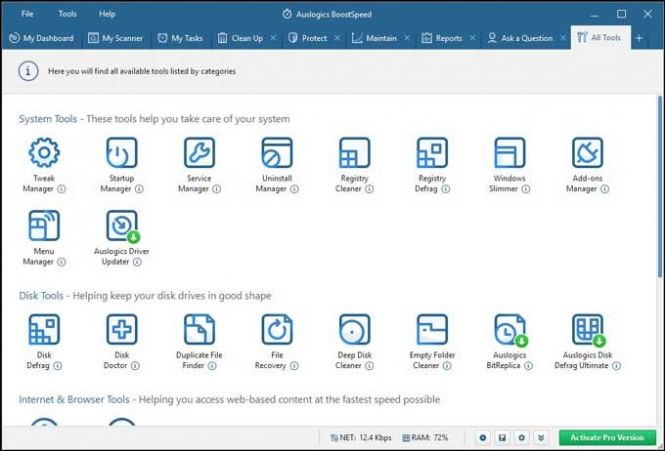Click the RAM usage indicator
The height and width of the screenshot is (451, 665).
[x=425, y=437]
